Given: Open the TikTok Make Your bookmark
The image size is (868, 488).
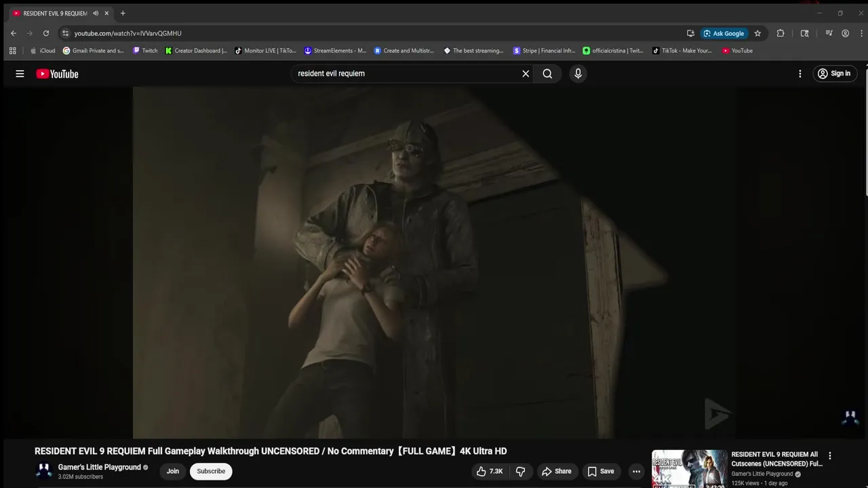Looking at the screenshot, I should (x=682, y=50).
